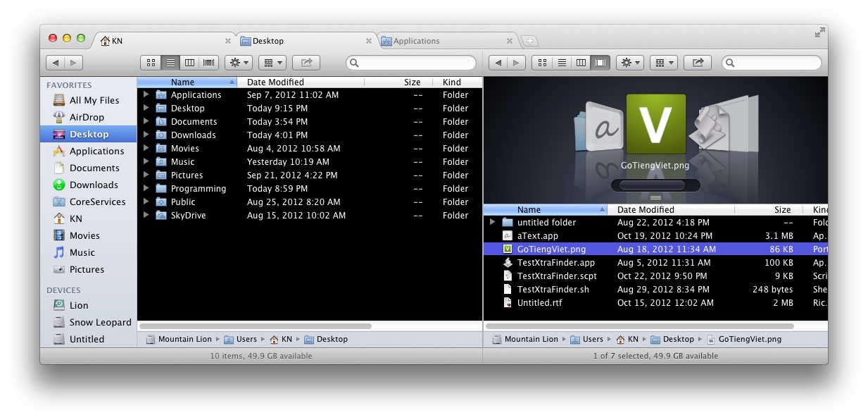Select Cover Flow view in right pane toolbar
The width and height of the screenshot is (868, 420).
[600, 63]
